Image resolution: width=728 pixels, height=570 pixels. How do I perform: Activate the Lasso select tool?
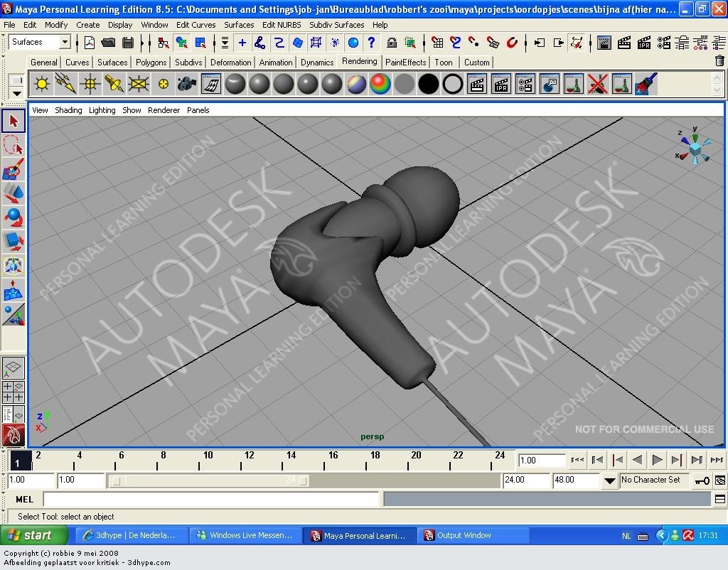[14, 145]
